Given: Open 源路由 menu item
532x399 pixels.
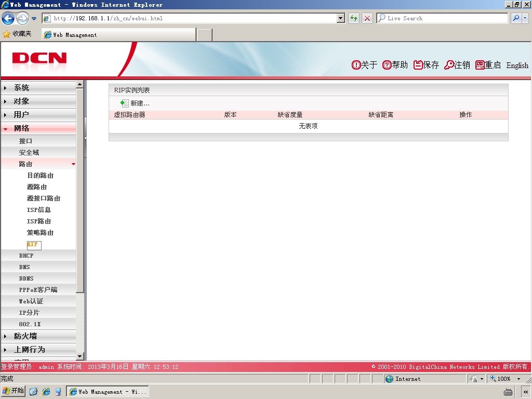Looking at the screenshot, I should click(x=37, y=187).
